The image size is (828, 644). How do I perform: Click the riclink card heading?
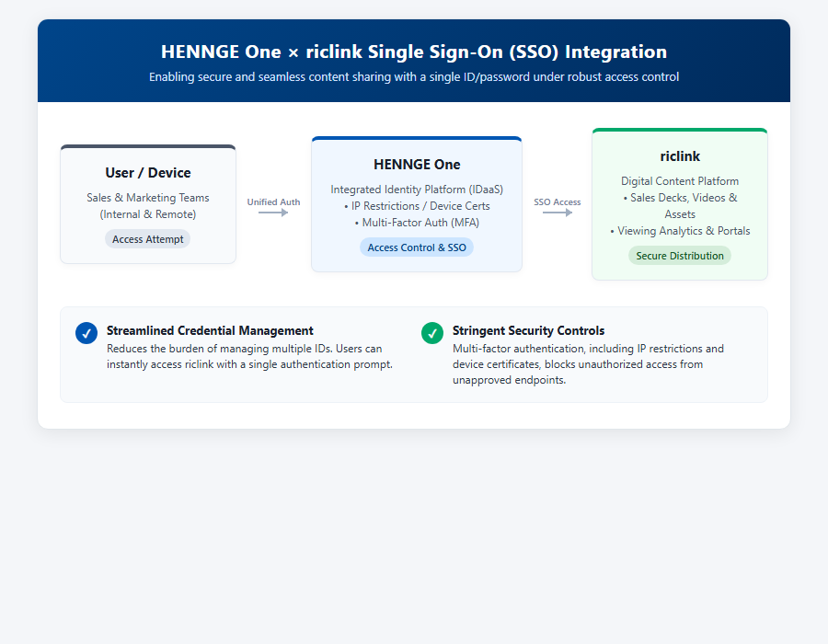click(680, 156)
